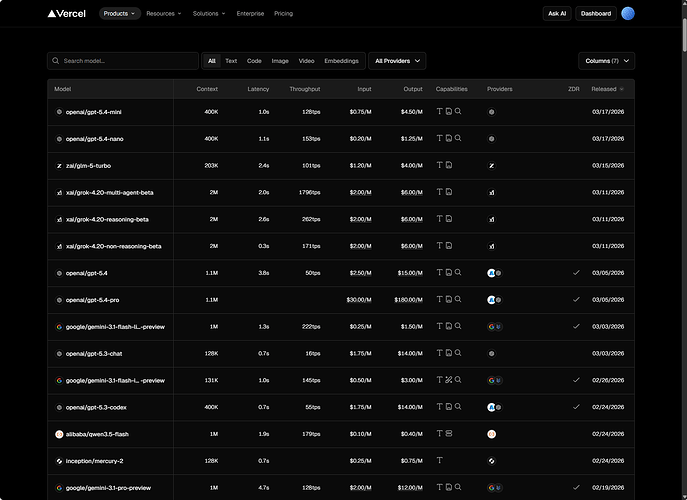
Task: Select the Image filter tab
Action: pyautogui.click(x=280, y=61)
